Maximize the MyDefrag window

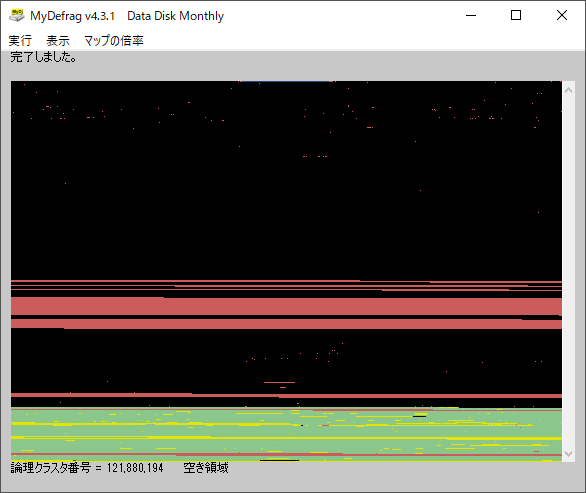[x=516, y=15]
